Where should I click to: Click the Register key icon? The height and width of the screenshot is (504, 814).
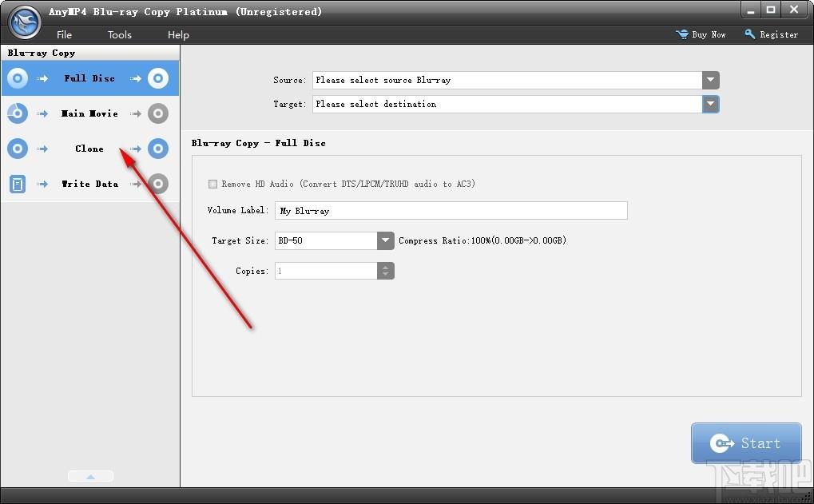coord(749,34)
